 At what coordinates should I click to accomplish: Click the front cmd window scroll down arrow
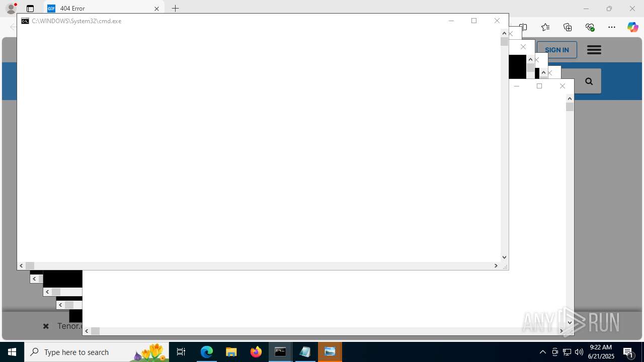(x=505, y=257)
